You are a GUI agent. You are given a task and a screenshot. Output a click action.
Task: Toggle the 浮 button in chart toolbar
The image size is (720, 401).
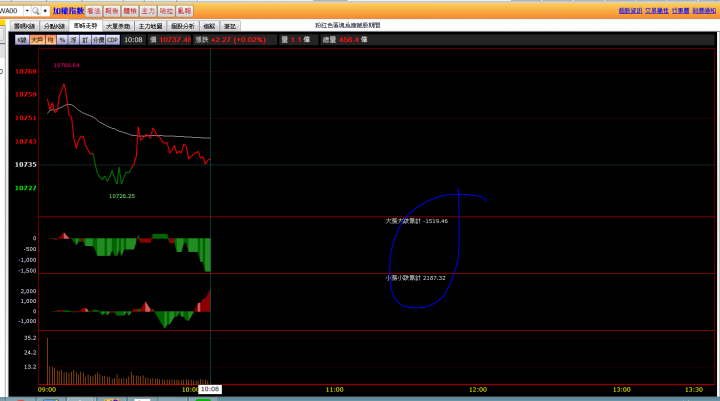(73, 40)
